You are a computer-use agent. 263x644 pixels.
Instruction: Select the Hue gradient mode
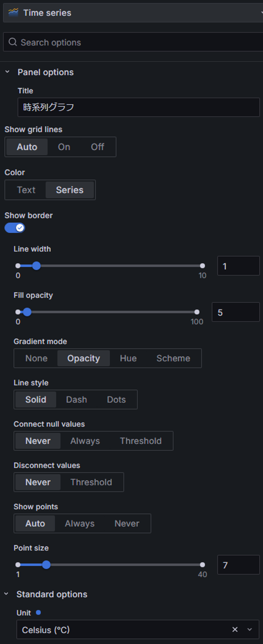pyautogui.click(x=128, y=358)
